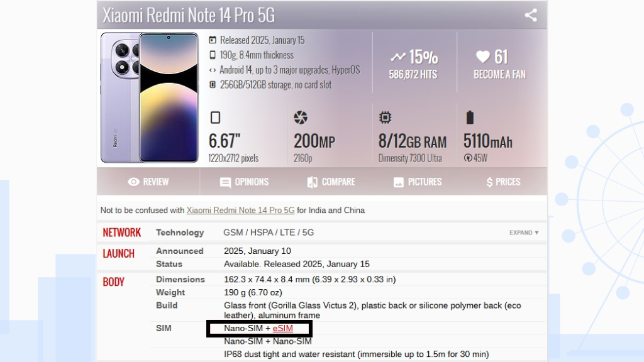The height and width of the screenshot is (362, 644).
Task: Open the Prices tab
Action: 503,182
